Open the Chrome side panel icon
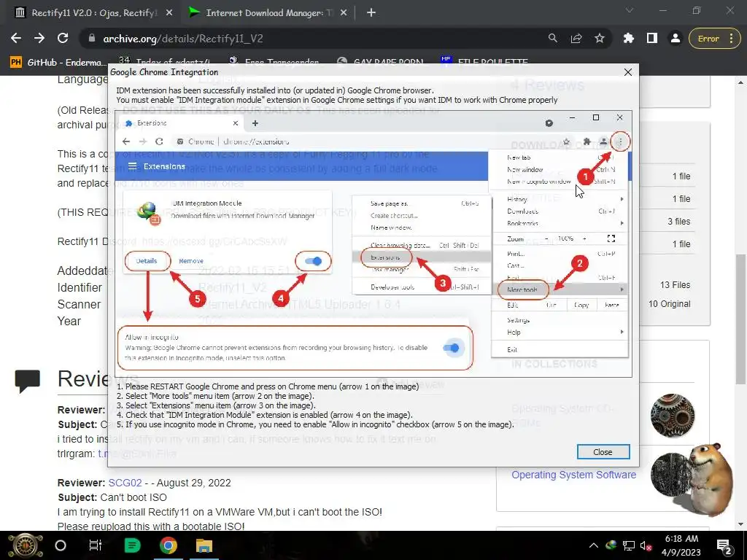 coord(652,39)
